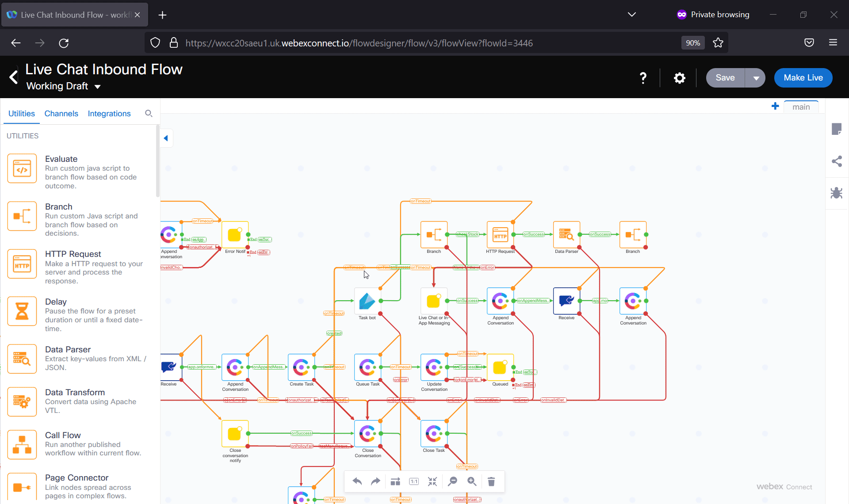
Task: Select the HTTP Request utility icon in the sidebar
Action: (x=22, y=264)
